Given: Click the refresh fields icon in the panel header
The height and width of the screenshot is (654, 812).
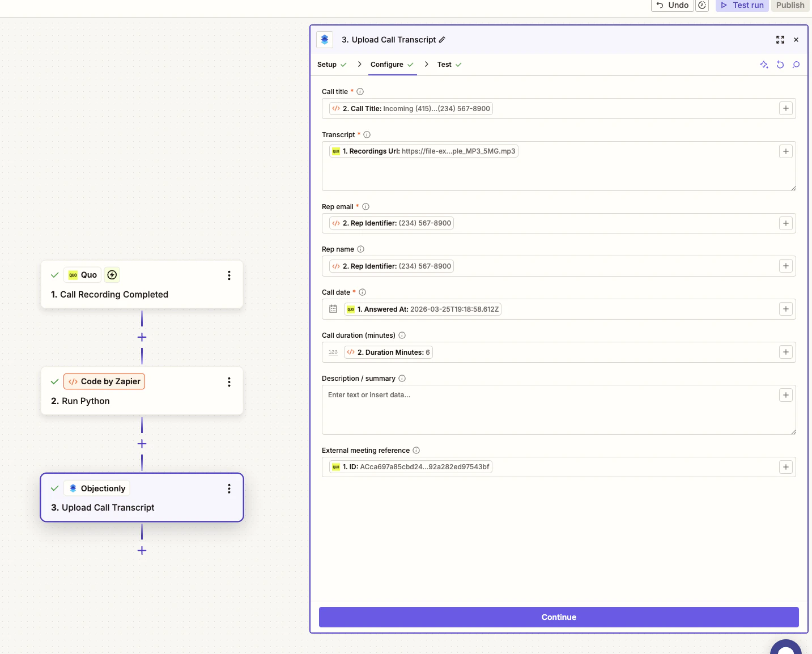Looking at the screenshot, I should (x=780, y=65).
